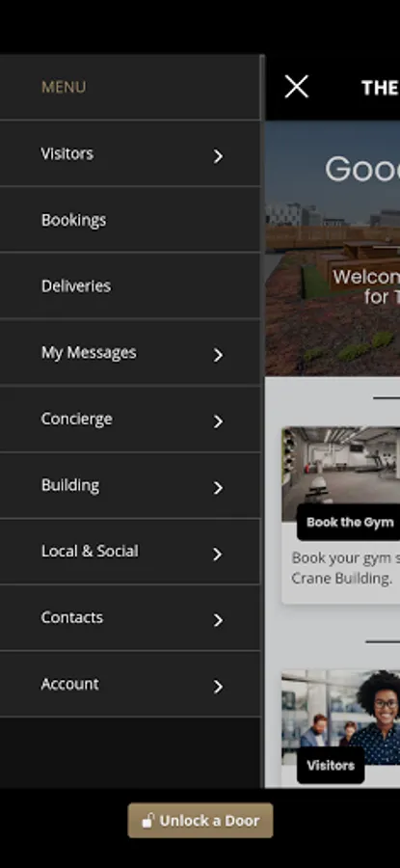This screenshot has height=868, width=400.
Task: Click the padlock icon on Unlock a Door
Action: coord(147,821)
